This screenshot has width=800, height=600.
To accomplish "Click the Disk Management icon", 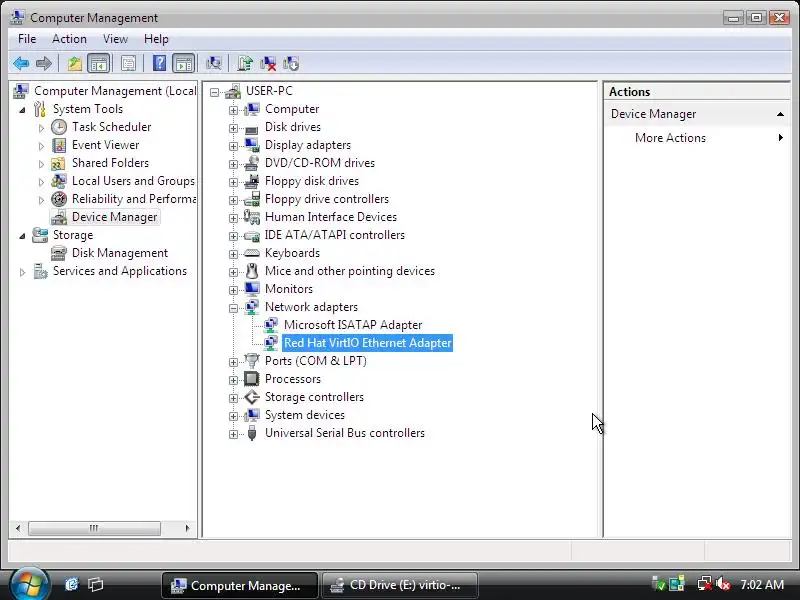I will pos(59,253).
